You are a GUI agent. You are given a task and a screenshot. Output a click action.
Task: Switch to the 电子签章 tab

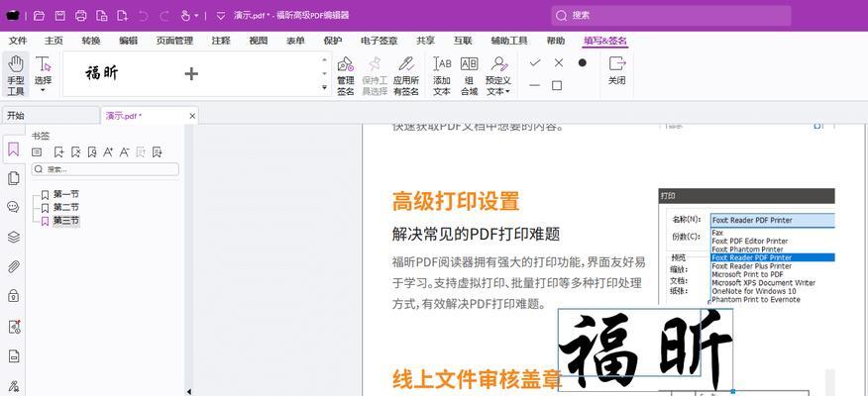pos(379,41)
